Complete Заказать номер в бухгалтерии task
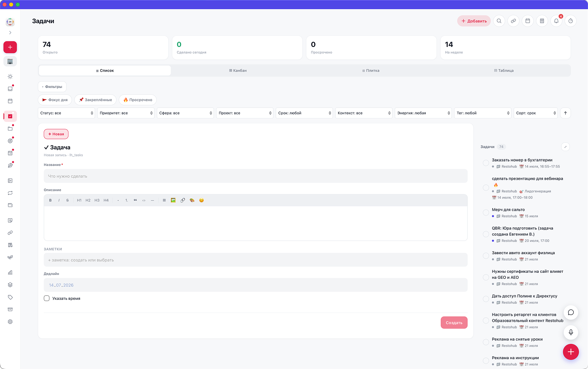Viewport: 588px width, 369px height. [486, 163]
